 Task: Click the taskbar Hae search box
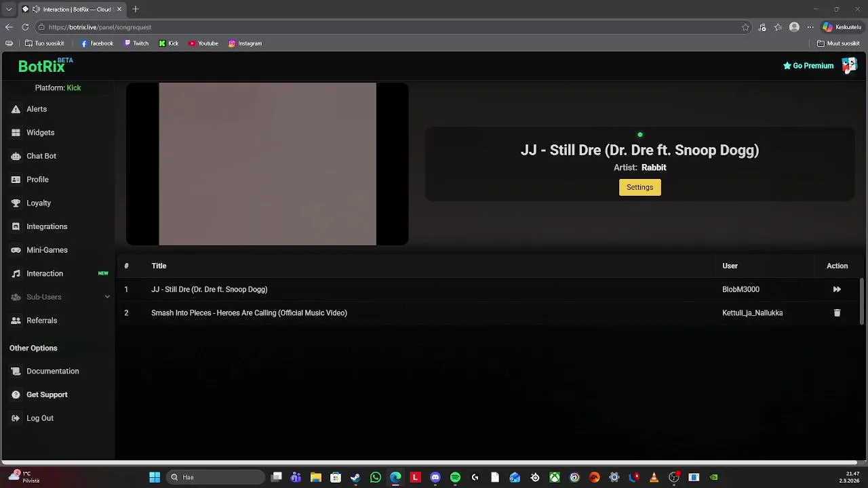[216, 477]
